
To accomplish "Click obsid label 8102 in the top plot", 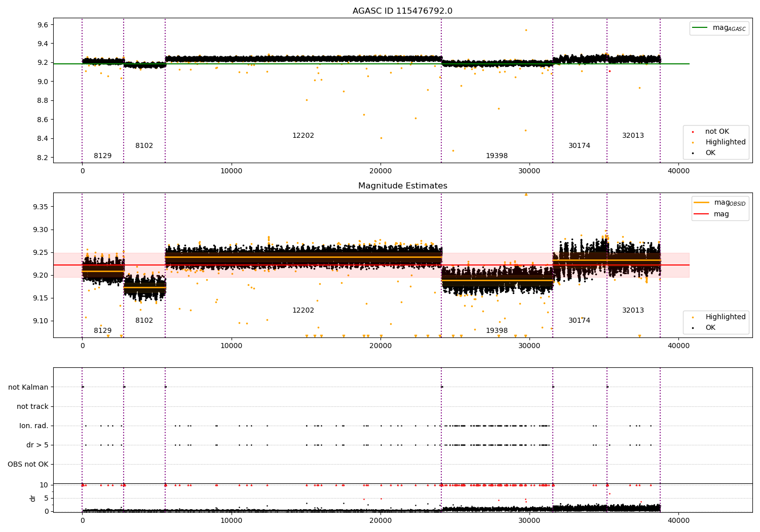I will (144, 146).
